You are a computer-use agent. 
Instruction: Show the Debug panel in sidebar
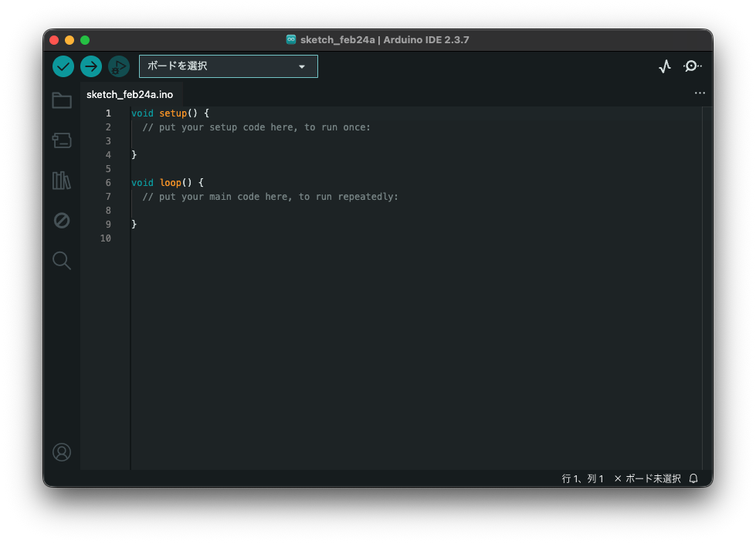pos(62,221)
